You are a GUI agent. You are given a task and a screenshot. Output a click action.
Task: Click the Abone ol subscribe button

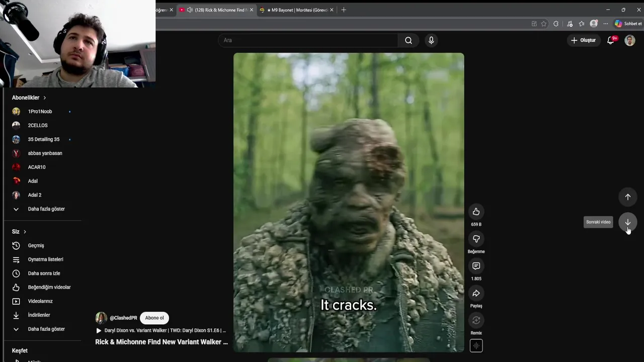click(x=154, y=318)
